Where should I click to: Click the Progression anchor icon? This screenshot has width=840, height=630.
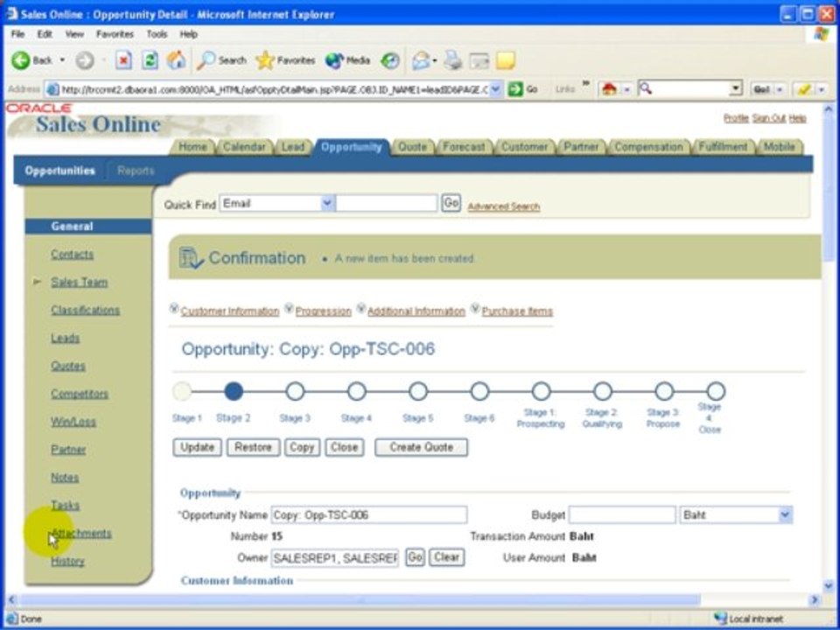click(x=289, y=308)
